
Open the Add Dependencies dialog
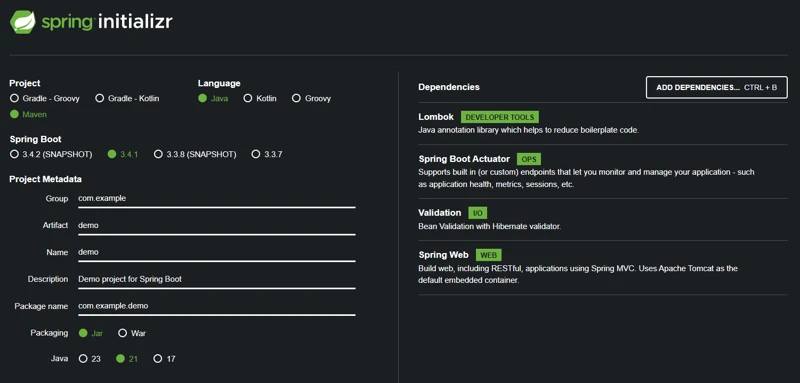(x=716, y=87)
